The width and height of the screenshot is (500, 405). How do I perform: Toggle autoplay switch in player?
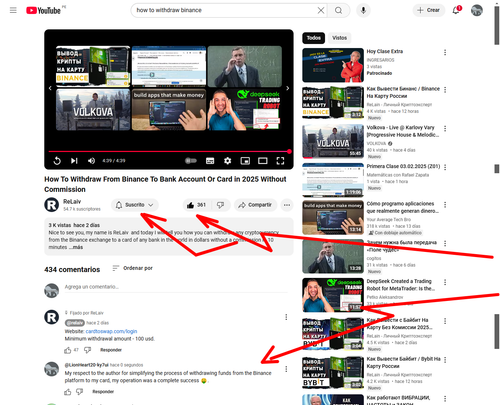click(x=191, y=161)
